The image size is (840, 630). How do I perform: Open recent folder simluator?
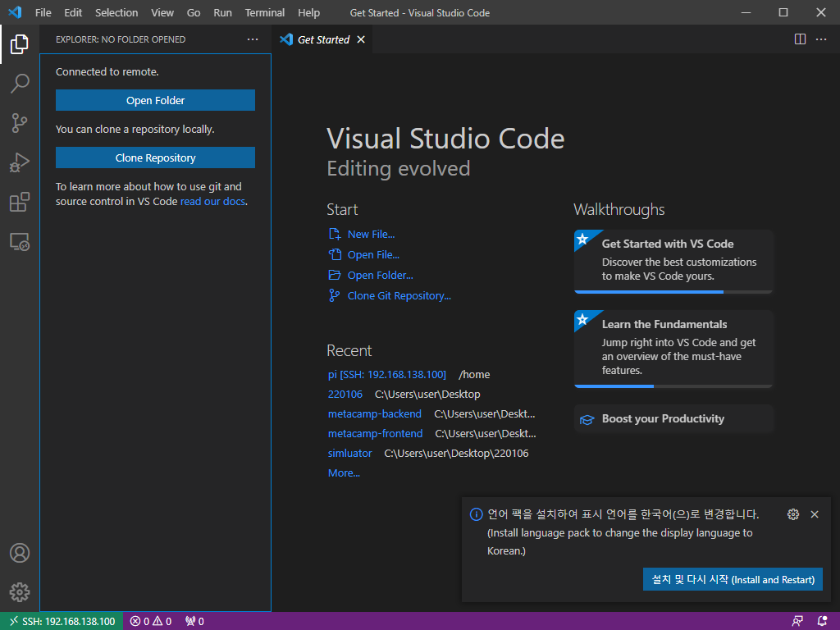point(349,453)
